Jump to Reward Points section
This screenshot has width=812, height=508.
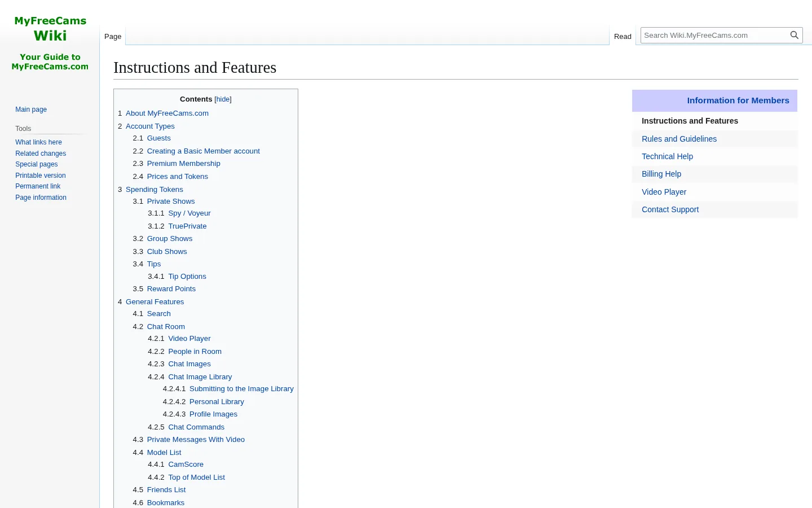pos(171,289)
